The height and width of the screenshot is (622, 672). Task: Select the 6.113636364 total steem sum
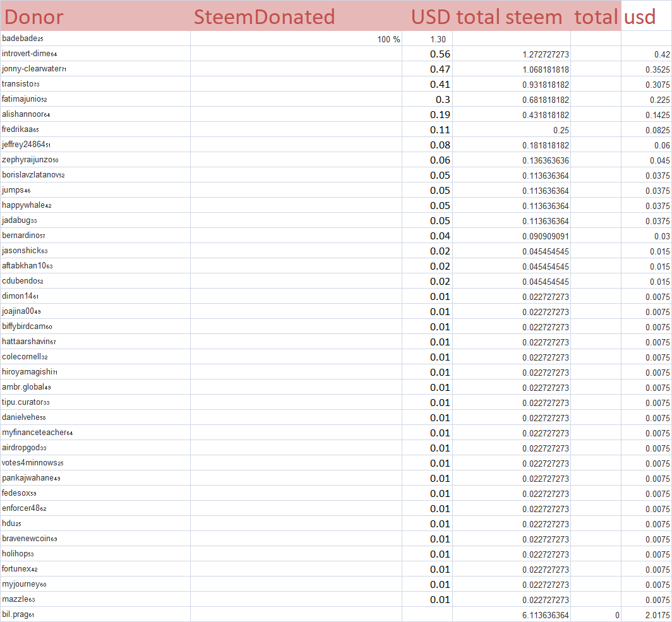tap(512, 614)
